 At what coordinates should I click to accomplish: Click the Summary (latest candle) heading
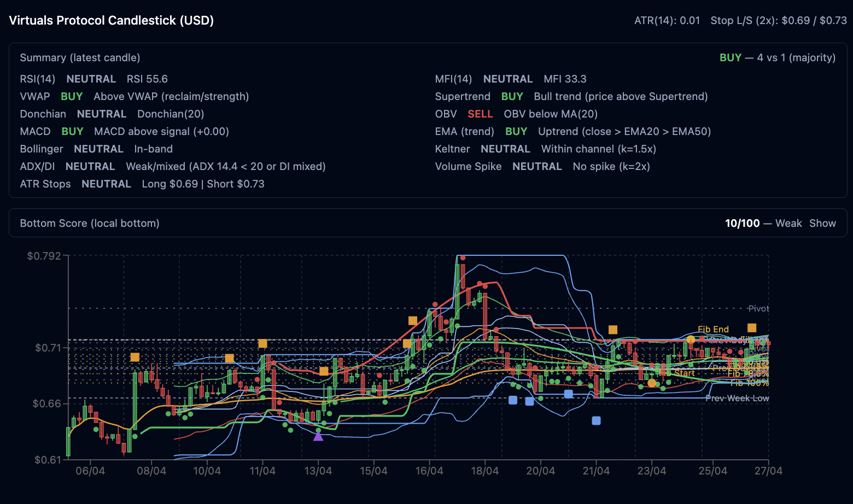tap(80, 57)
